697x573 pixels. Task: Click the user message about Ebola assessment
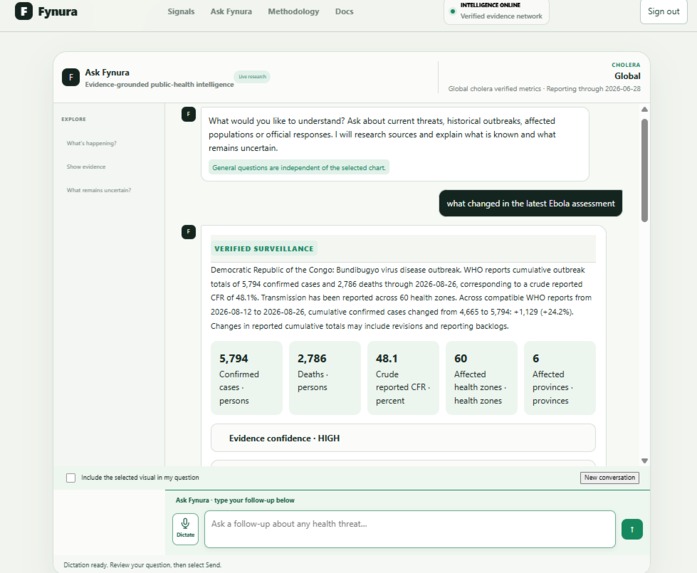531,204
